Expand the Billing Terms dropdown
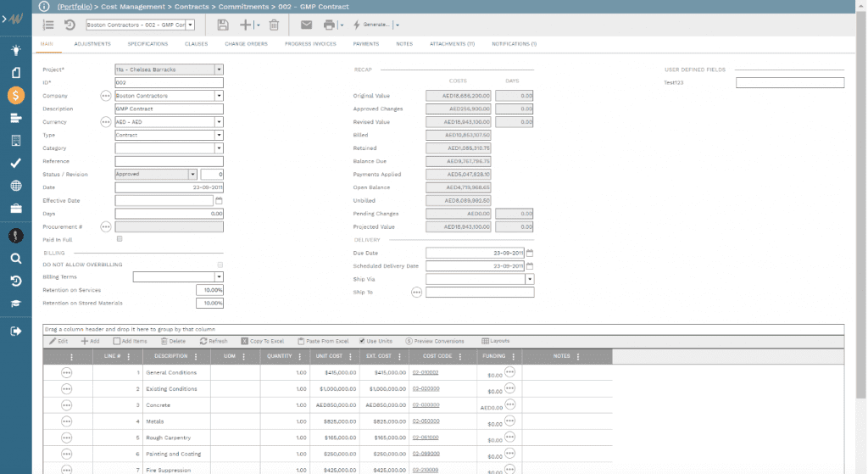868x474 pixels. coord(220,277)
